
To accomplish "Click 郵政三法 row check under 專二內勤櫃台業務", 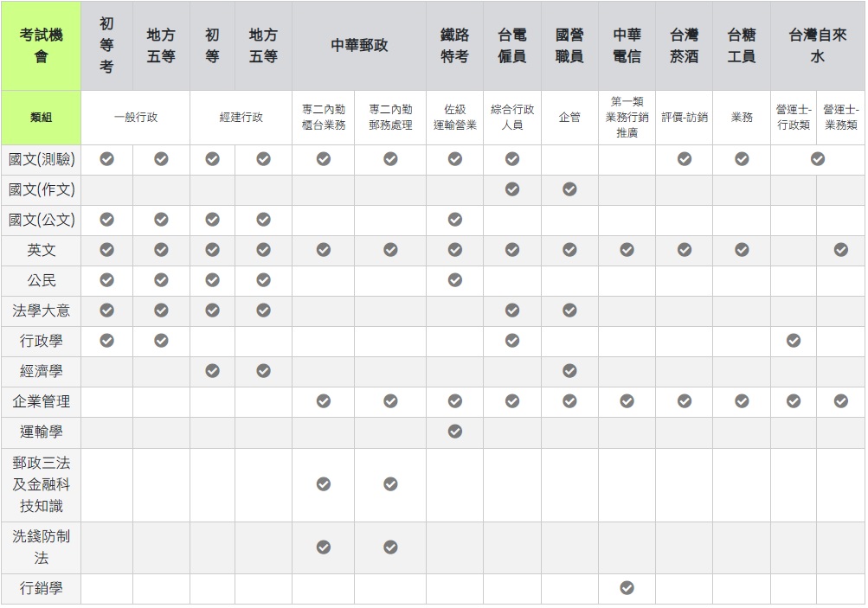I will tap(324, 484).
